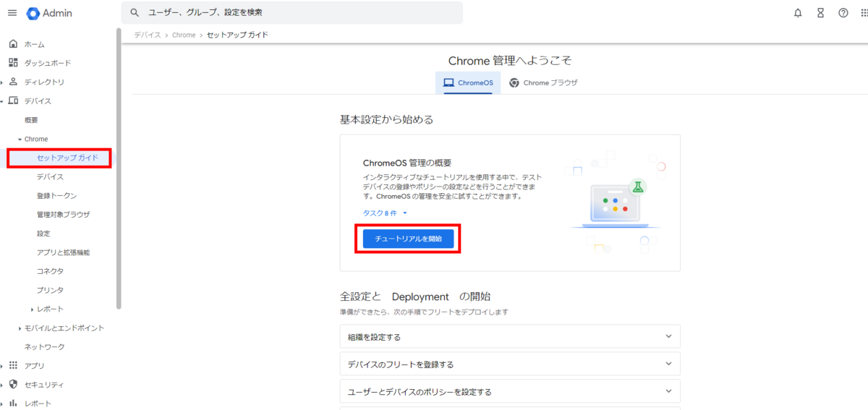The width and height of the screenshot is (868, 410).
Task: Open the main hamburger menu
Action: coord(12,13)
